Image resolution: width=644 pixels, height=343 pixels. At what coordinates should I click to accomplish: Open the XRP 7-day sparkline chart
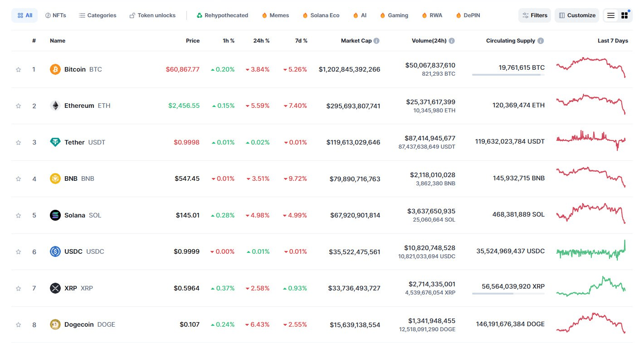coord(591,286)
